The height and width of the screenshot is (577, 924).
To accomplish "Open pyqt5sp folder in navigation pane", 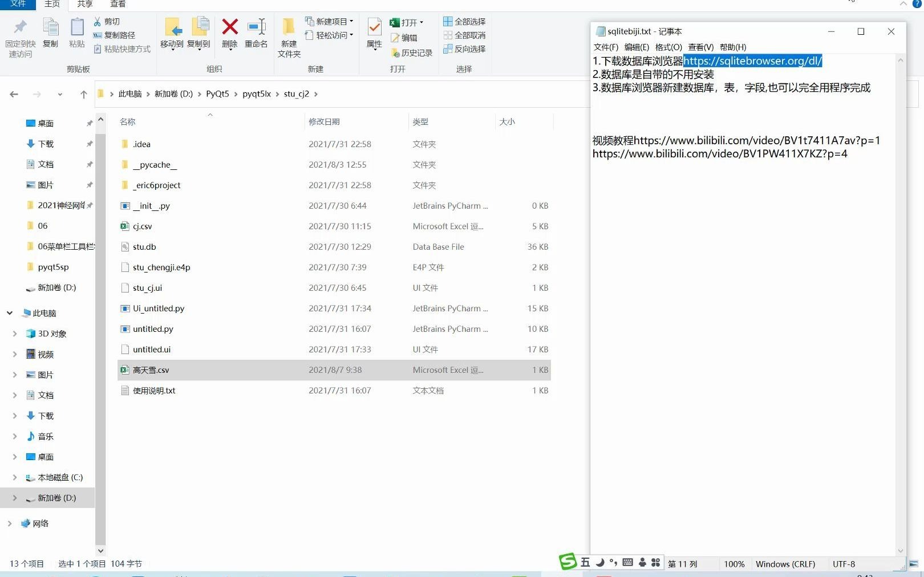I will tap(53, 267).
